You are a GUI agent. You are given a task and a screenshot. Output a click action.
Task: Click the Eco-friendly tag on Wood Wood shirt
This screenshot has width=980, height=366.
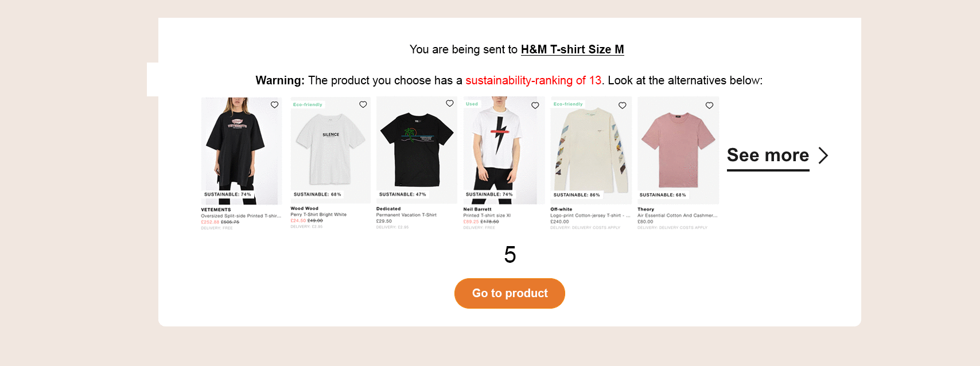(308, 104)
